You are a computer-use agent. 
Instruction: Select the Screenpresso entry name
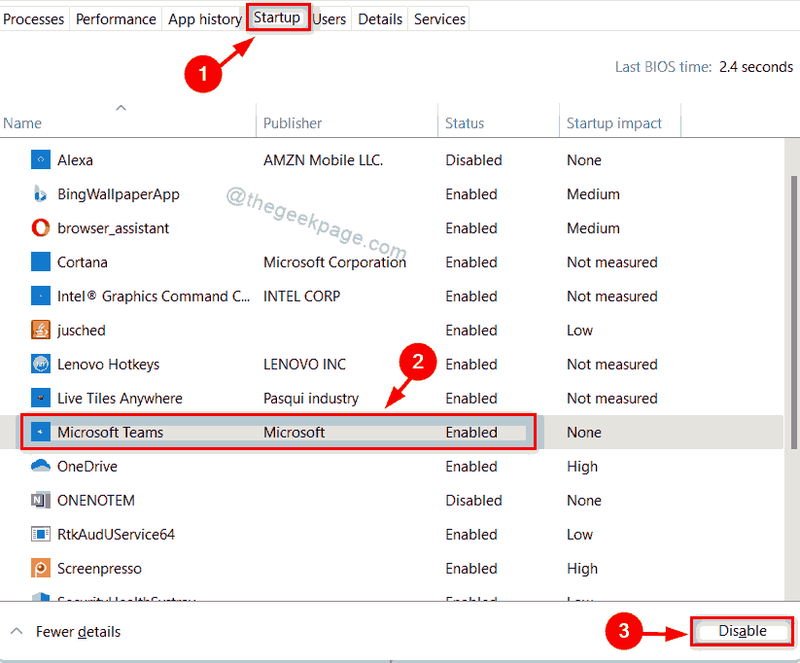coord(99,569)
